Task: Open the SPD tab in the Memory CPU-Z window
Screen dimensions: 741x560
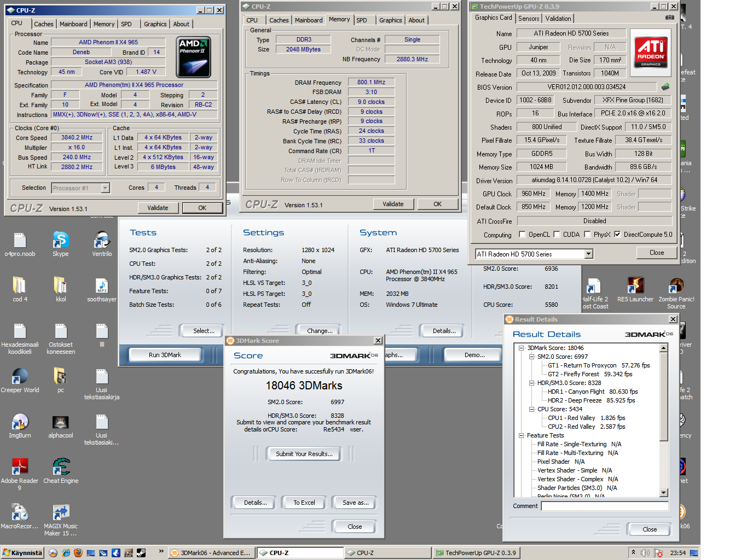Action: click(x=362, y=20)
